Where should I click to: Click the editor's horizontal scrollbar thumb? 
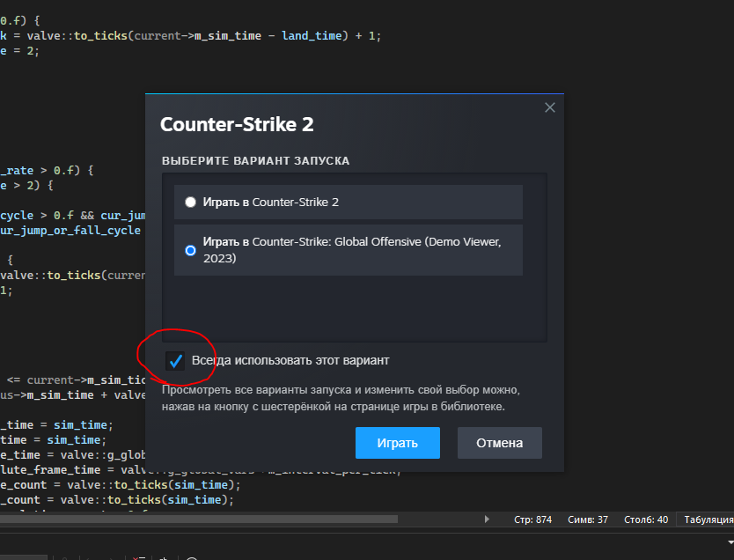199,519
